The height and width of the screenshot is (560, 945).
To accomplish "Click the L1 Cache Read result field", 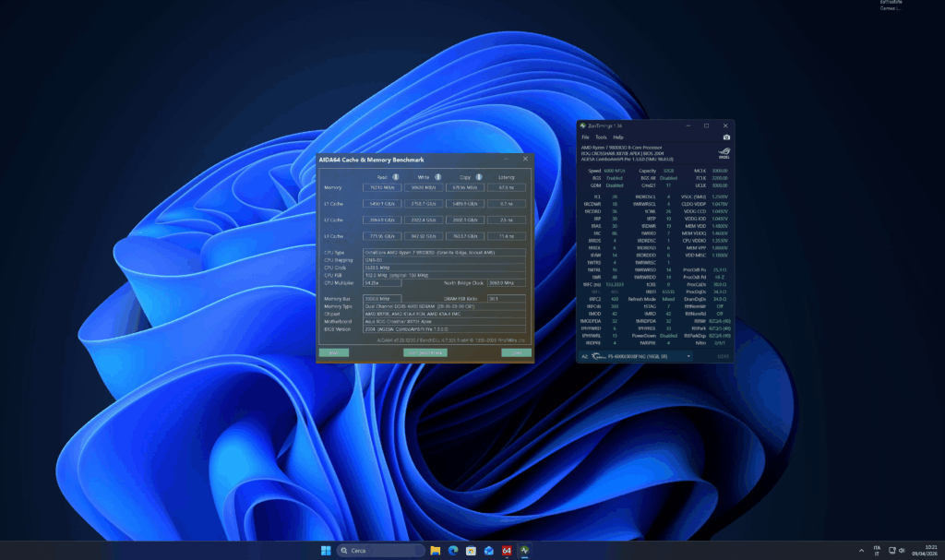I will 382,204.
